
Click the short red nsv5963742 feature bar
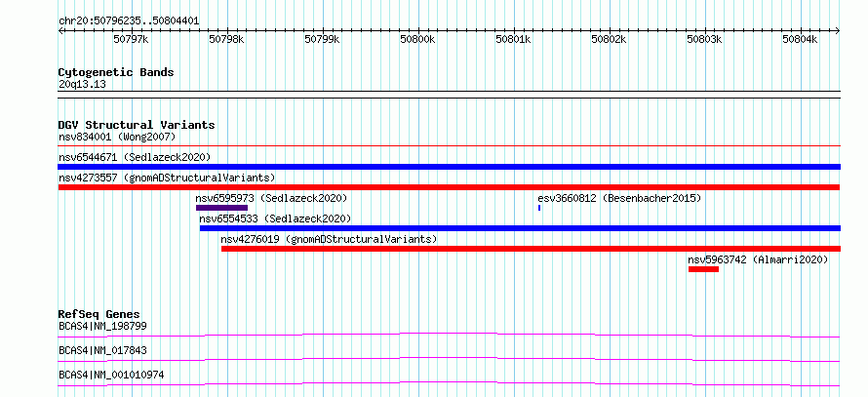(x=703, y=269)
